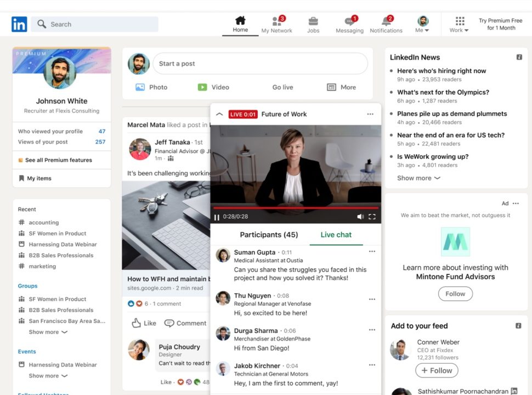Viewport: 532px width, 395px height.
Task: Click the Go live option
Action: [282, 87]
